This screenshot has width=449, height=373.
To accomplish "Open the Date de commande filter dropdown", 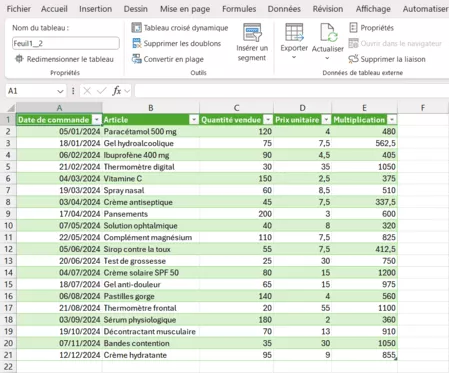I will click(x=97, y=120).
